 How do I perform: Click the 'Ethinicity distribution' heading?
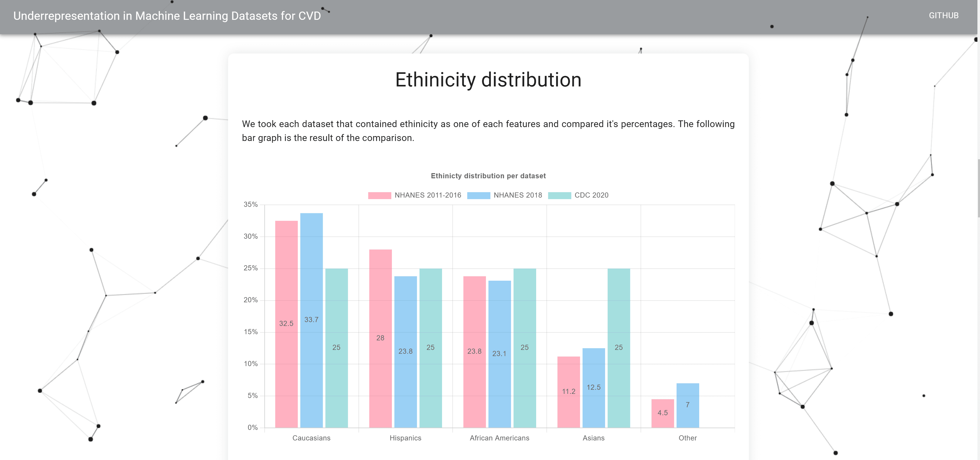[x=488, y=80]
